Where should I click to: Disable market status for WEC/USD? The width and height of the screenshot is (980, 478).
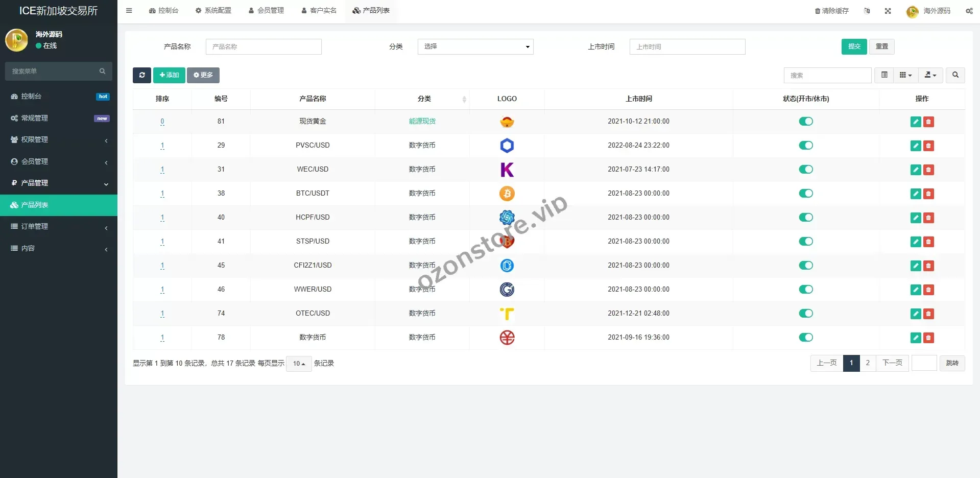click(805, 170)
